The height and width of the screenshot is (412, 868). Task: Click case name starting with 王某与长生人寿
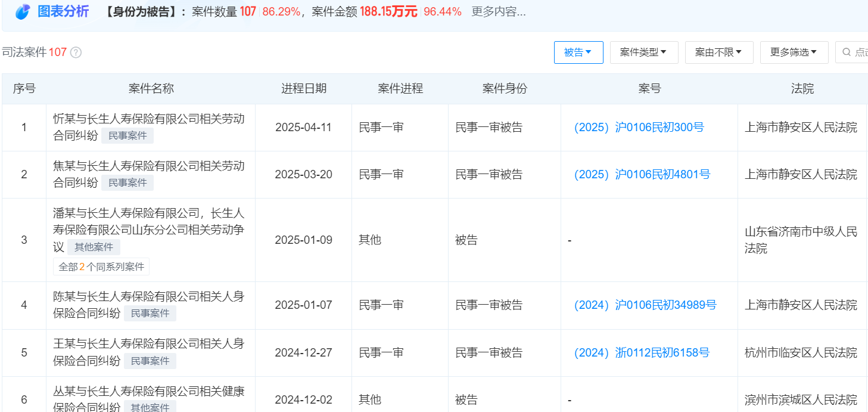tap(149, 352)
